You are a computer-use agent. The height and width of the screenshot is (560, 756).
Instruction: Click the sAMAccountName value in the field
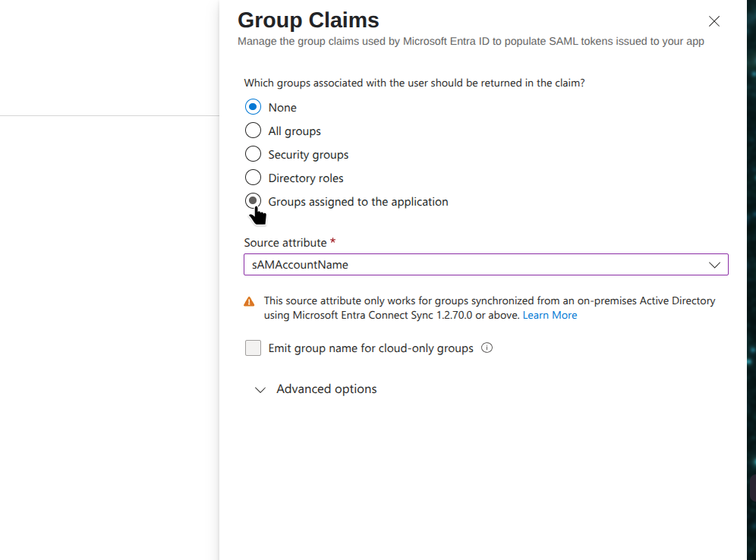301,265
